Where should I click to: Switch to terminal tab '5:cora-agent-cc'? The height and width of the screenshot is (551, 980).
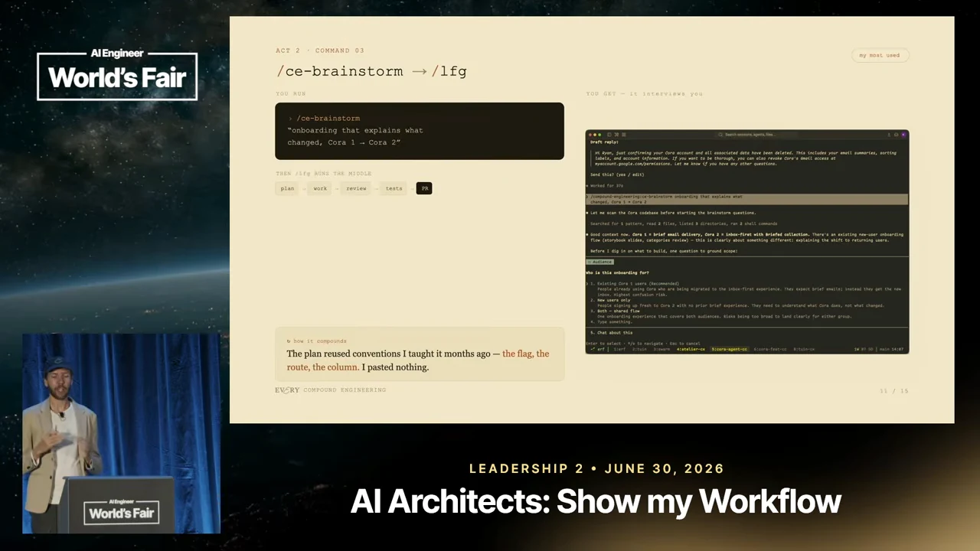click(x=730, y=349)
